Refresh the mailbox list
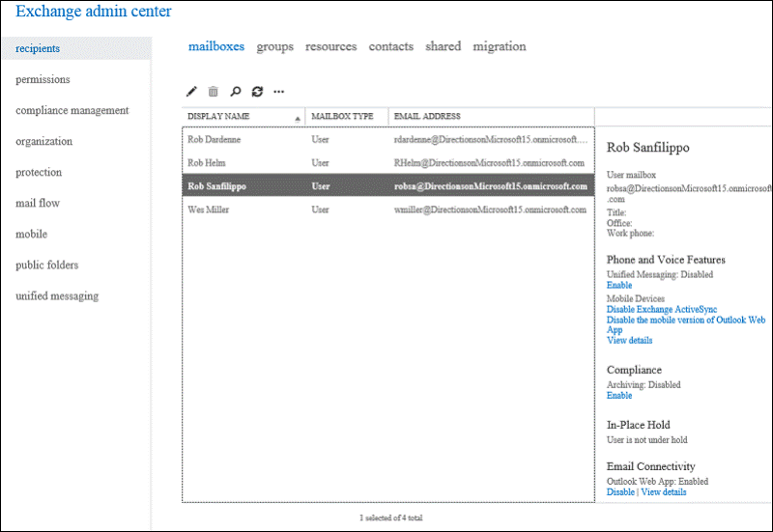Screen dimensions: 773x532 [257, 91]
